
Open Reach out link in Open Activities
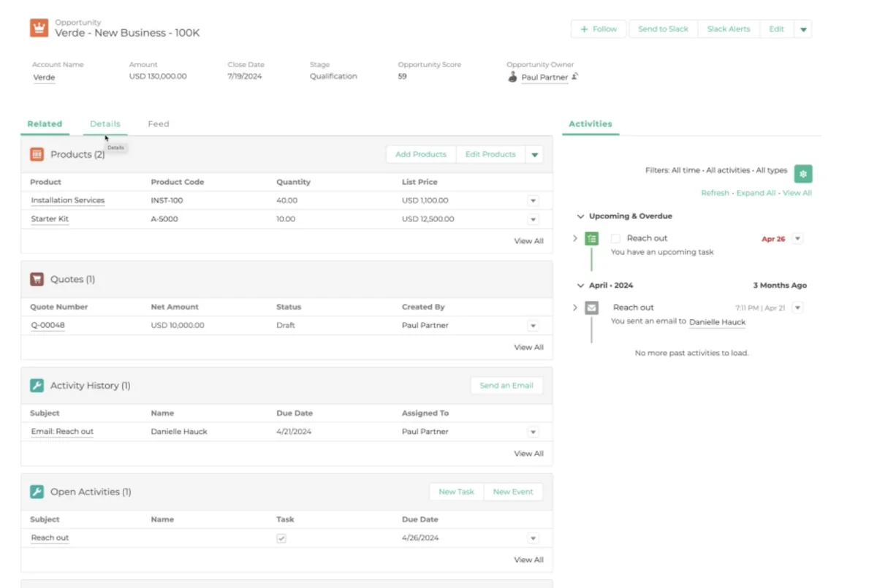50,538
